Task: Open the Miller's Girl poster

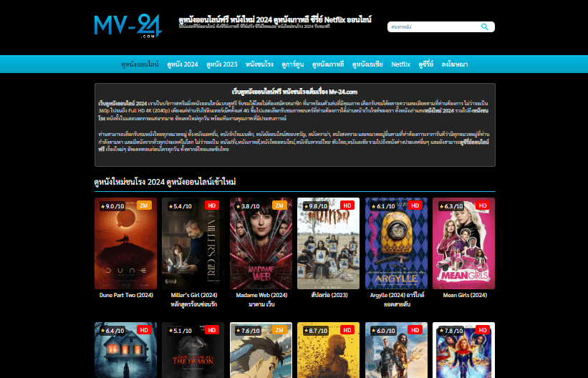Action: (x=193, y=243)
